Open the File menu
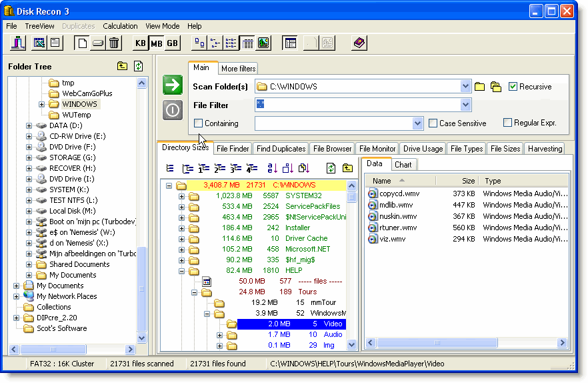 point(11,26)
